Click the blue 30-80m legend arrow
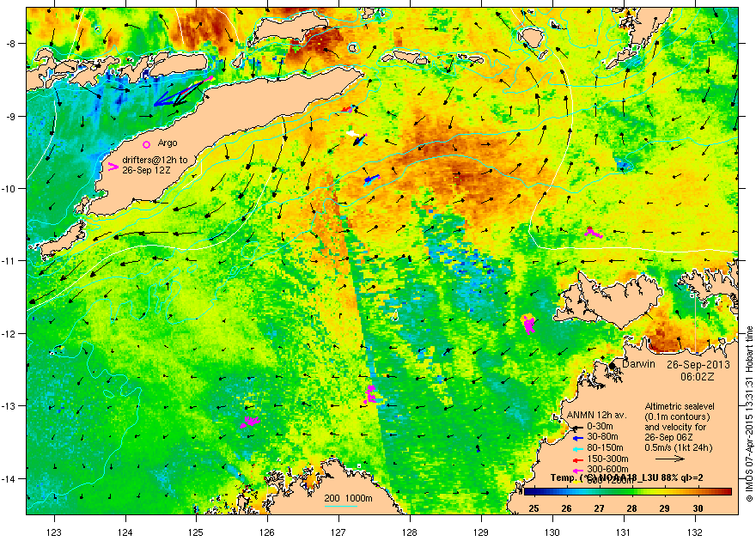This screenshot has height=541, width=756. (576, 438)
